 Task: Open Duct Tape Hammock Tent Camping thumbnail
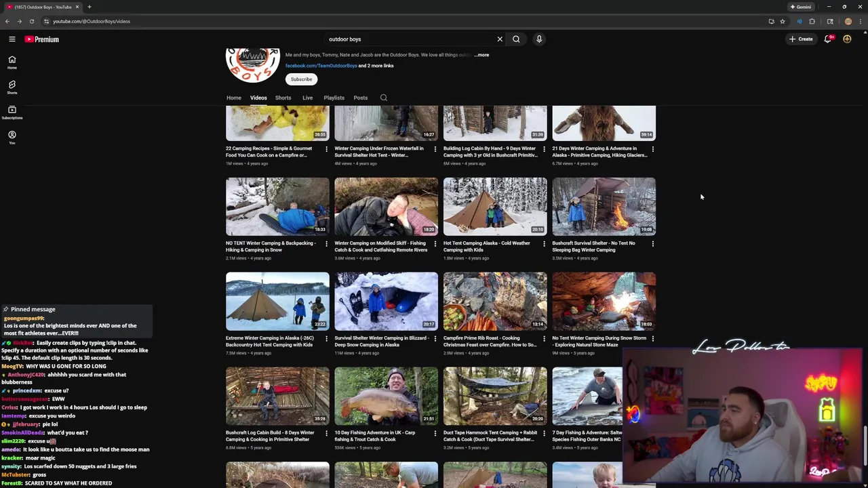tap(495, 396)
